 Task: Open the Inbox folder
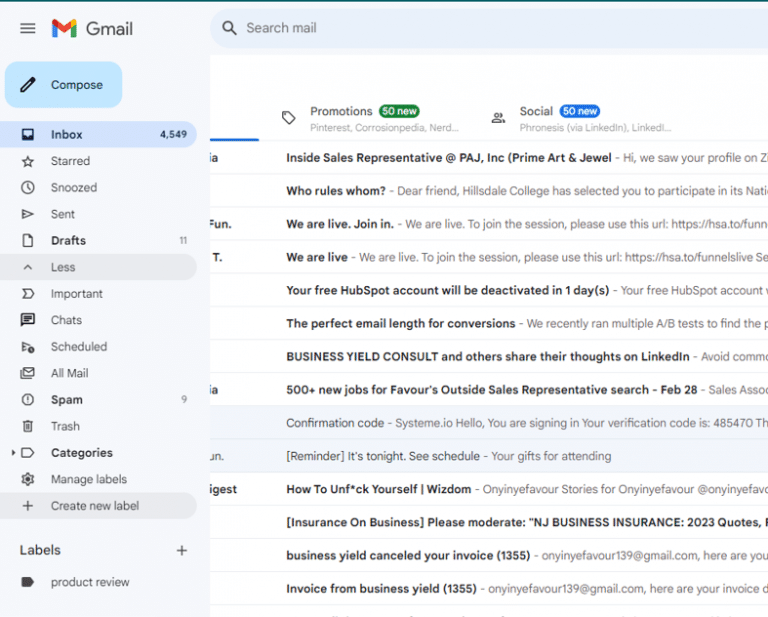67,135
